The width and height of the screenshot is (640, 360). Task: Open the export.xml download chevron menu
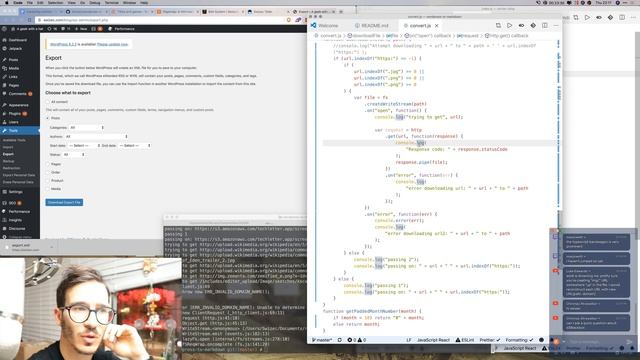(51, 247)
